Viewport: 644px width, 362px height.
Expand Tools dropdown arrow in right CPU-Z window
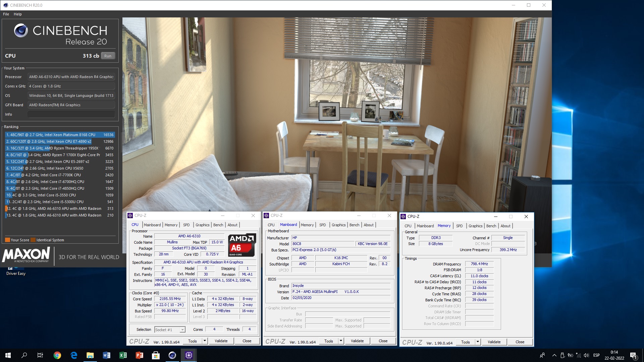(478, 342)
